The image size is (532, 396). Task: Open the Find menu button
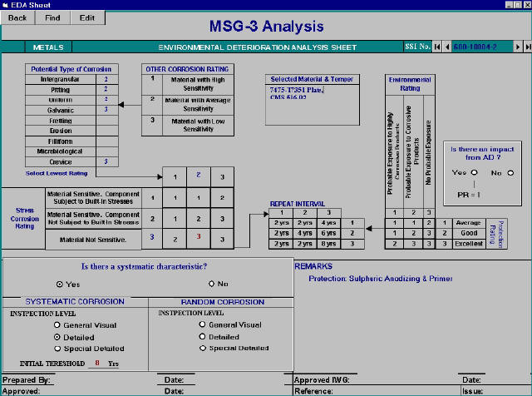pos(52,17)
